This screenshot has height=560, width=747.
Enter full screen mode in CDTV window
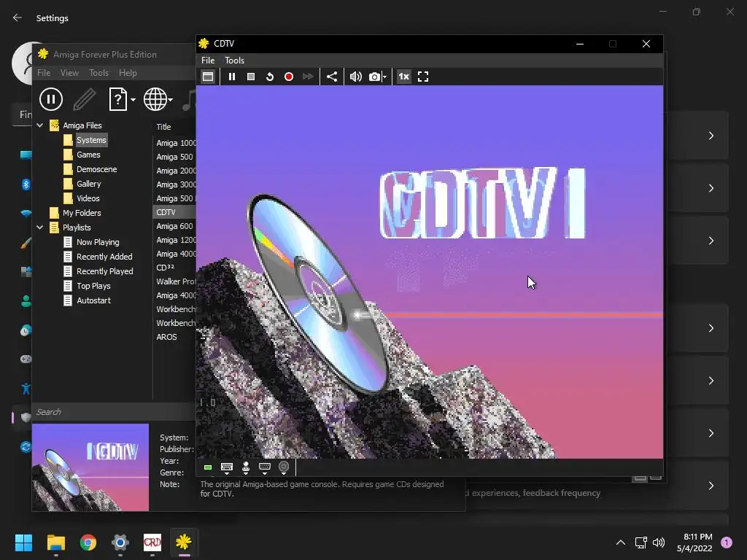(423, 77)
